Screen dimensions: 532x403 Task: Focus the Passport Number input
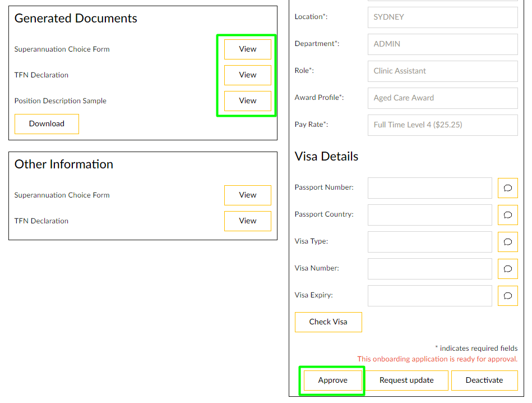point(430,188)
